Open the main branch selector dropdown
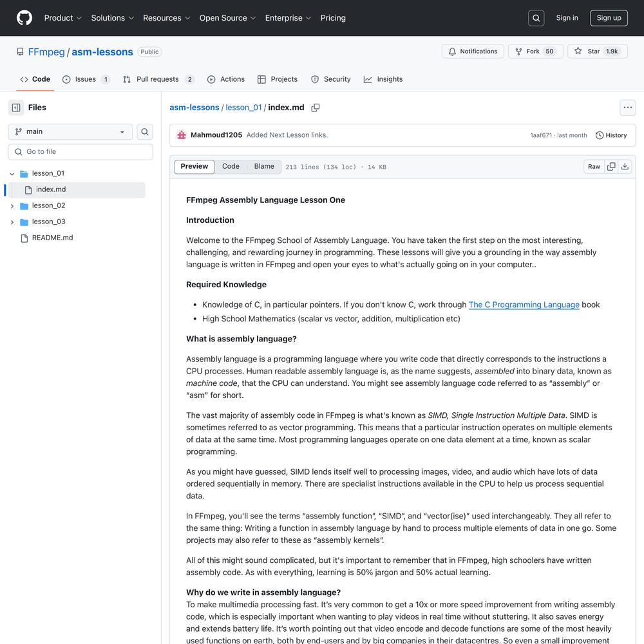 tap(70, 132)
